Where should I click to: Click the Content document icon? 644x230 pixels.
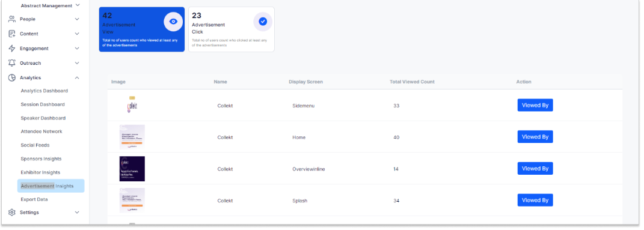click(12, 34)
